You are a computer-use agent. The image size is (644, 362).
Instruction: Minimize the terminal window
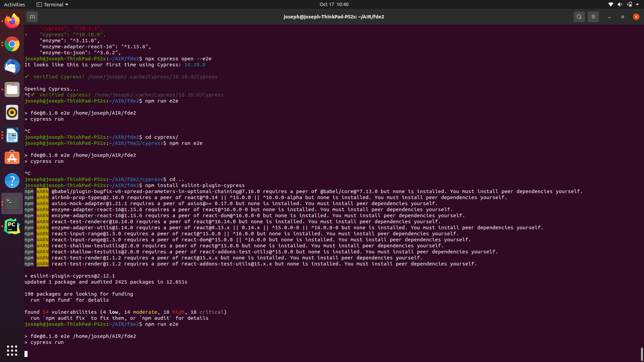609,17
